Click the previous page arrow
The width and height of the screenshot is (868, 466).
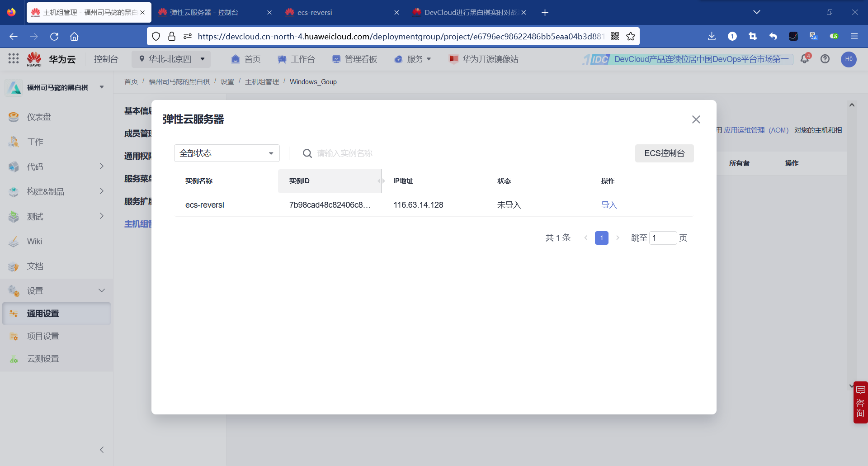pos(586,238)
